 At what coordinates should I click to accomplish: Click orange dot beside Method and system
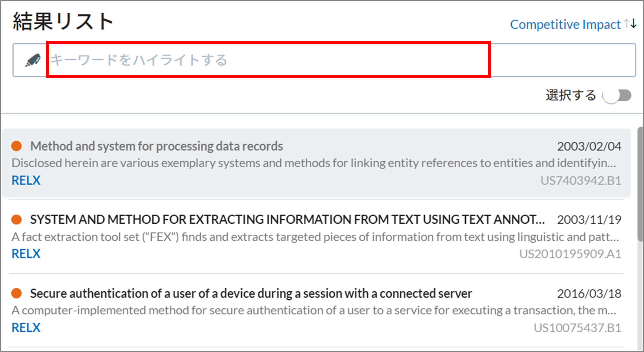click(16, 146)
